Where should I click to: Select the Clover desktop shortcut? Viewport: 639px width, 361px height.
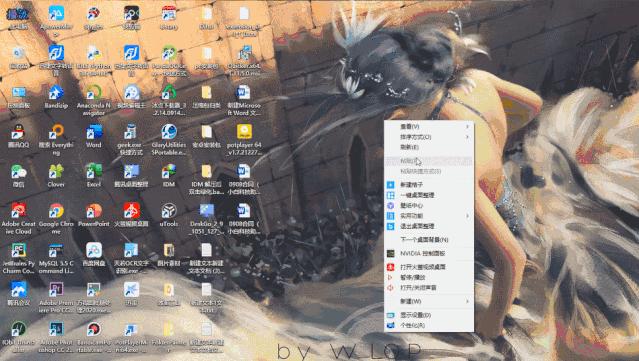pyautogui.click(x=56, y=176)
